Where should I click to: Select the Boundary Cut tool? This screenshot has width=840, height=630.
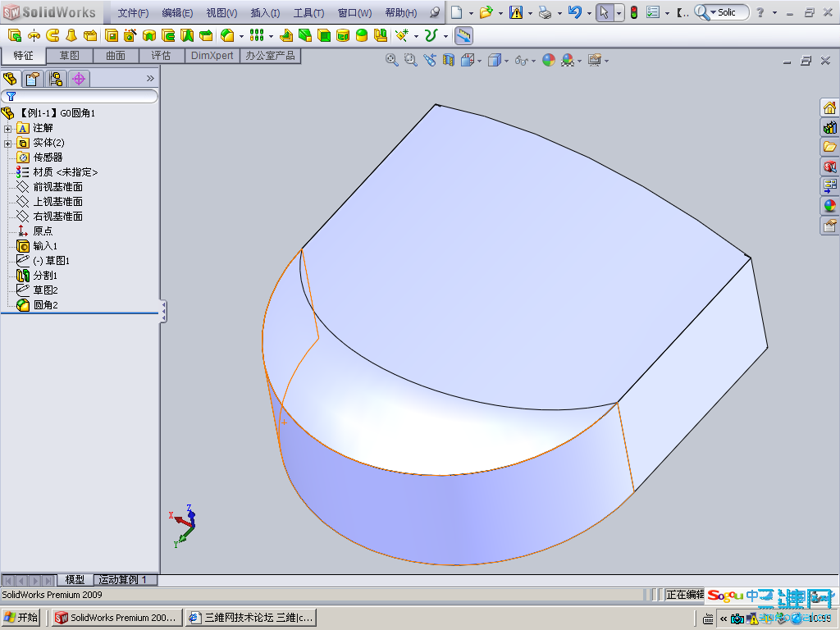(206, 35)
